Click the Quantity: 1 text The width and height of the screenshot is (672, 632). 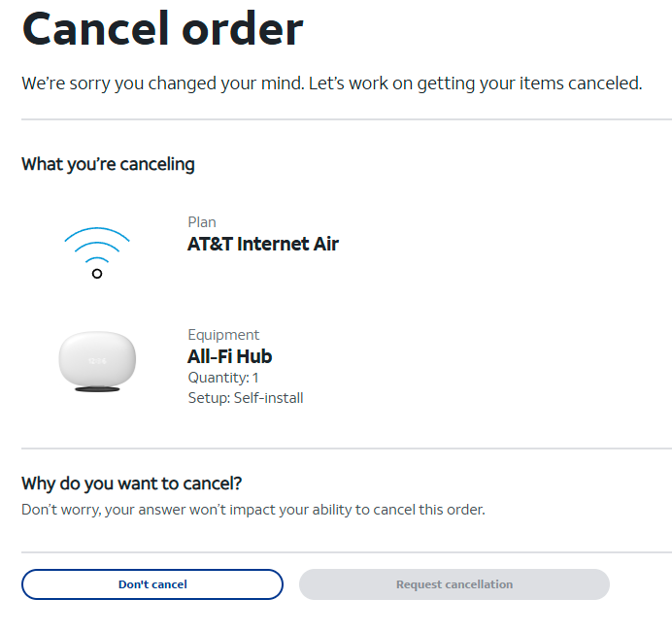click(x=222, y=378)
